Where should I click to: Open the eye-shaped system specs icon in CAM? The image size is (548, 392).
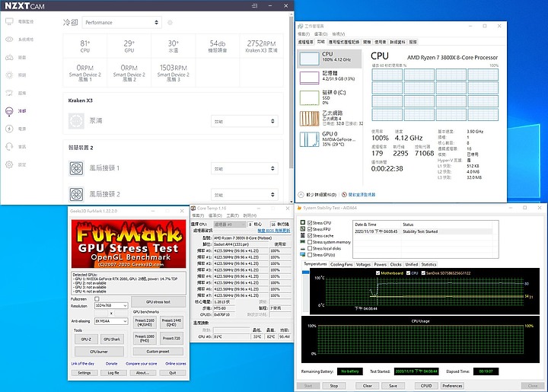pos(9,40)
